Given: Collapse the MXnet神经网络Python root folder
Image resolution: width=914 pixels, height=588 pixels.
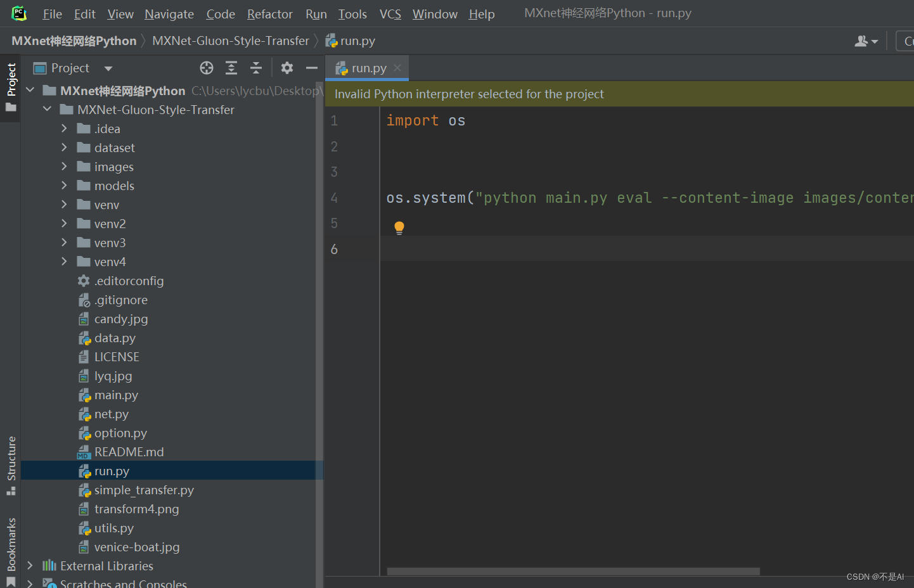Looking at the screenshot, I should point(30,91).
